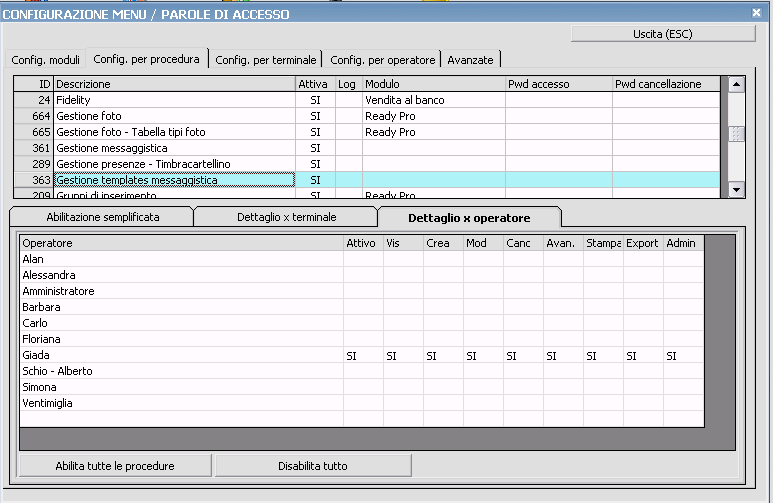The height and width of the screenshot is (503, 773).
Task: Click procedure list scroll down arrow
Action: pos(737,189)
